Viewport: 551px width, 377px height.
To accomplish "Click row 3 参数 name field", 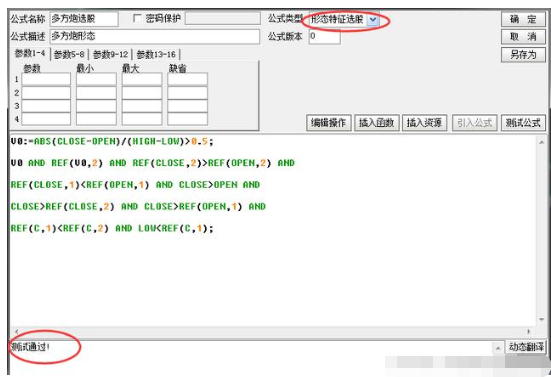I will pos(46,106).
